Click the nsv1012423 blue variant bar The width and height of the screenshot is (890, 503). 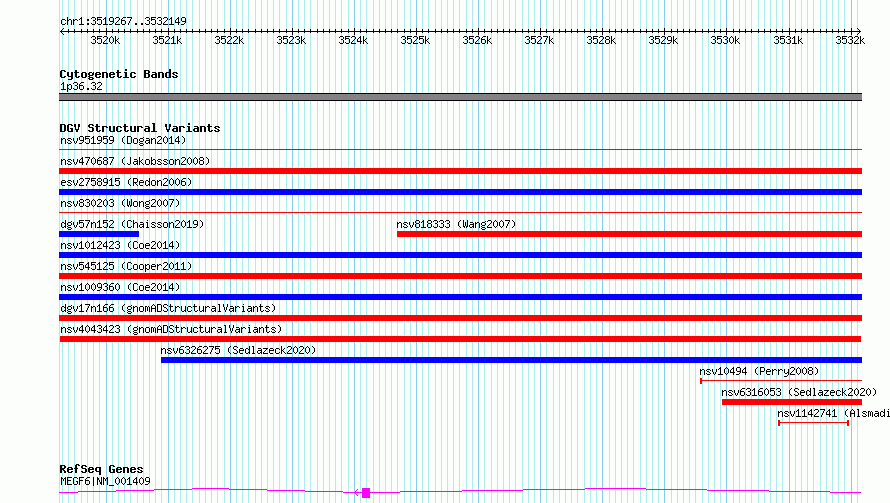[x=460, y=255]
